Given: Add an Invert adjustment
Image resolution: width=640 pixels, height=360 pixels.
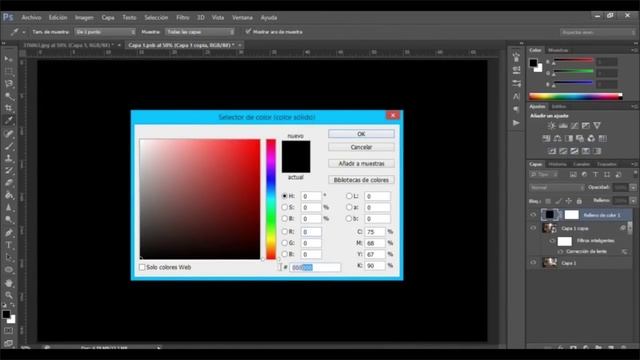Looking at the screenshot, I should pyautogui.click(x=551, y=151).
